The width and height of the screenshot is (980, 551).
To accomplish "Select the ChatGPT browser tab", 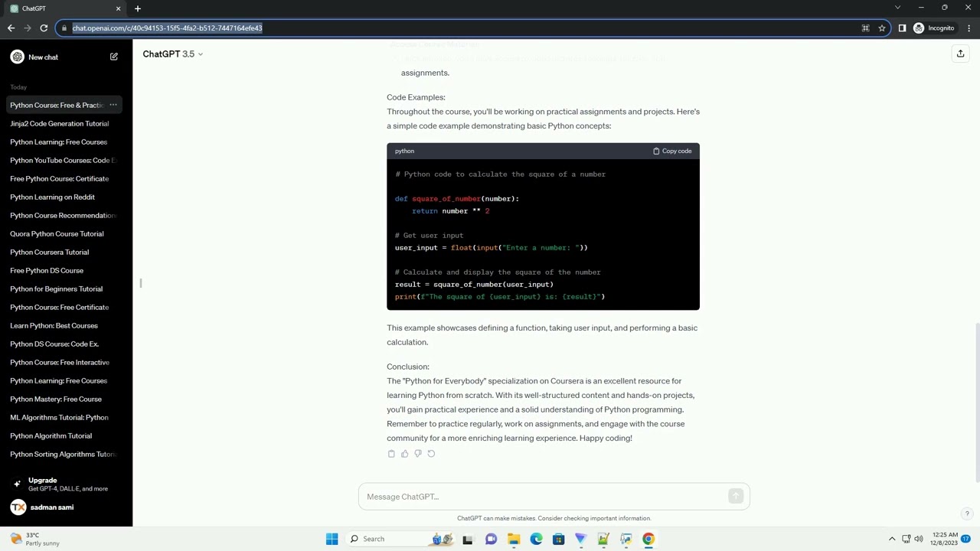I will coord(66,8).
